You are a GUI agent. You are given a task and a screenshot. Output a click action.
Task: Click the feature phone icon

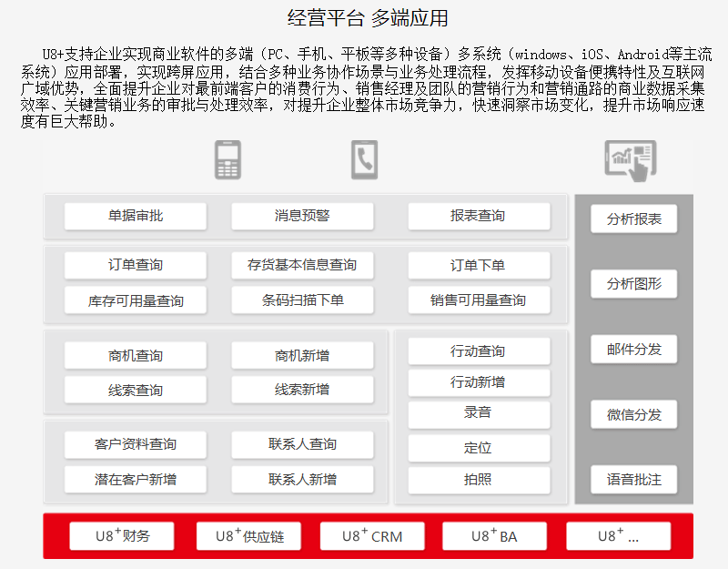[227, 160]
